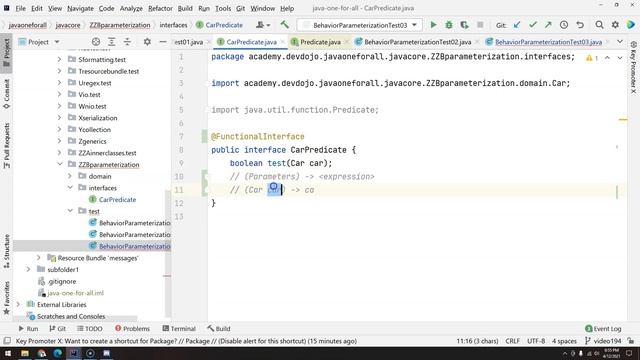640x360 pixels.
Task: Open Pull Requests tool window
Action: (x=6, y=146)
